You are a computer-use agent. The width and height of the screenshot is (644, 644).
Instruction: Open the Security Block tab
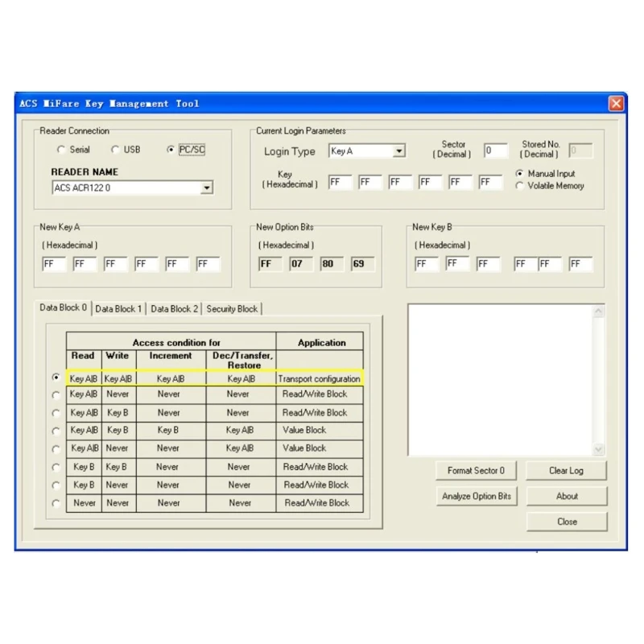pos(232,309)
